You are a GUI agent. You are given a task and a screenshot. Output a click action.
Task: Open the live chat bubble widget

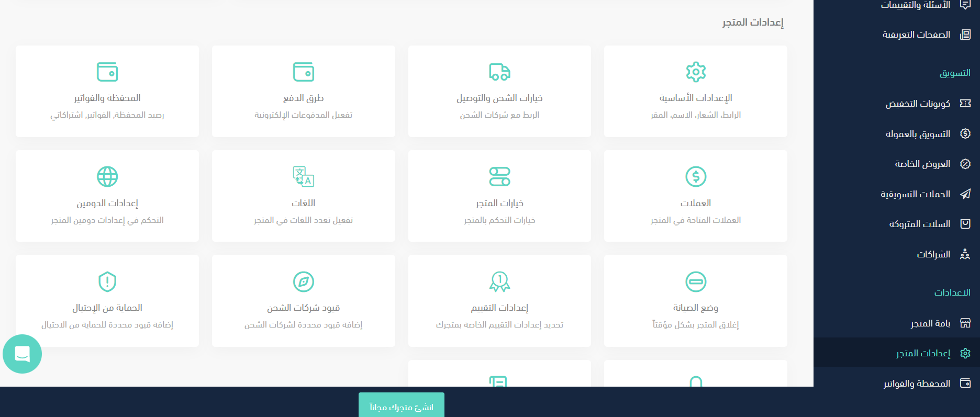pos(22,354)
